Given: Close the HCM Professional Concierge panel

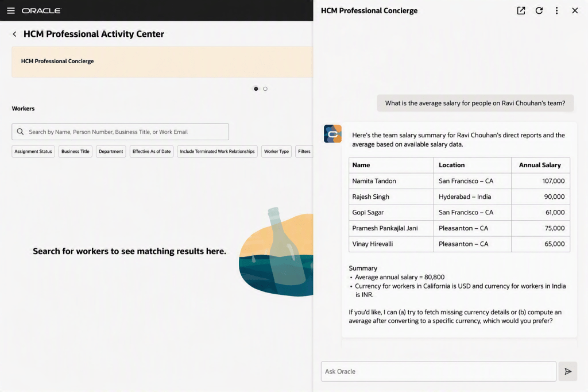Looking at the screenshot, I should (x=574, y=10).
